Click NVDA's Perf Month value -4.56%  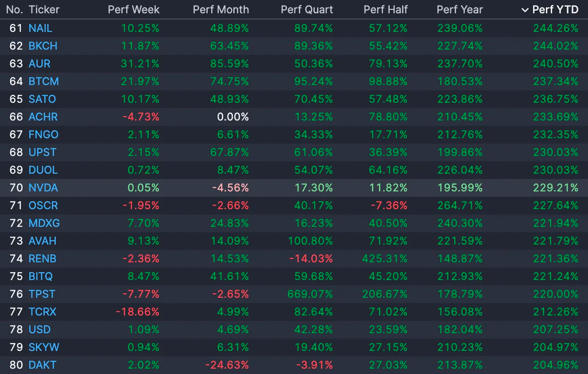coord(231,188)
